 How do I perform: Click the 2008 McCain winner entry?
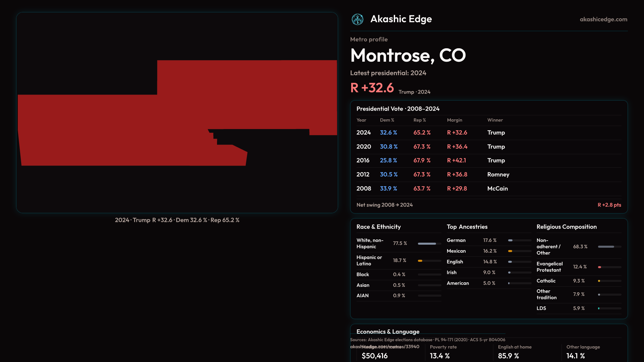(497, 189)
